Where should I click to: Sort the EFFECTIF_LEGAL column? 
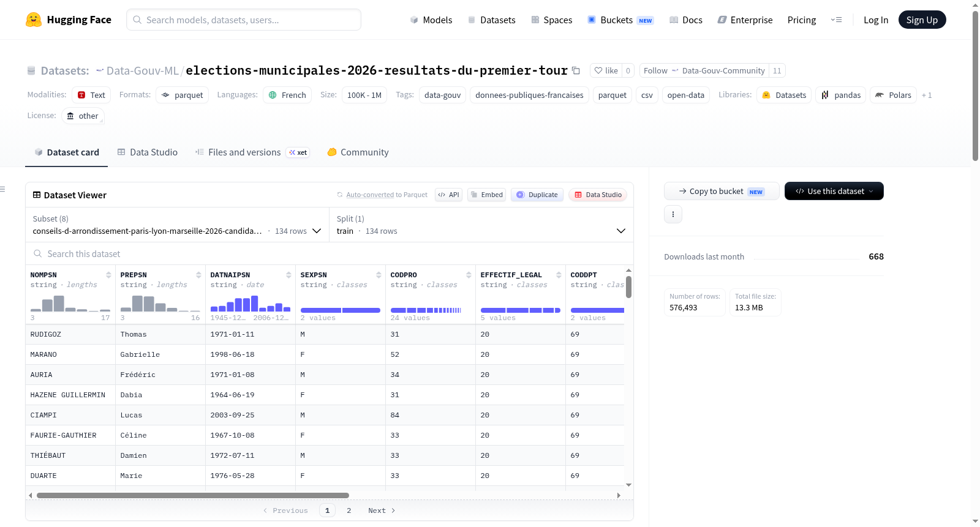(559, 275)
